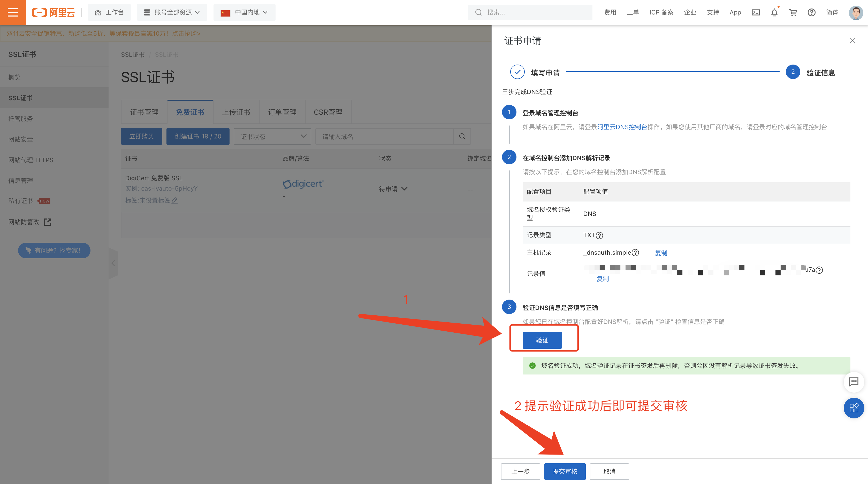
Task: Close the 证书申请 panel
Action: click(852, 41)
